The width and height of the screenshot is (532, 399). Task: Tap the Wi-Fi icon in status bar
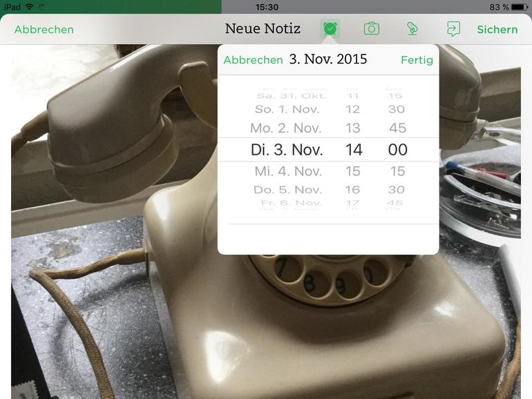coord(30,6)
